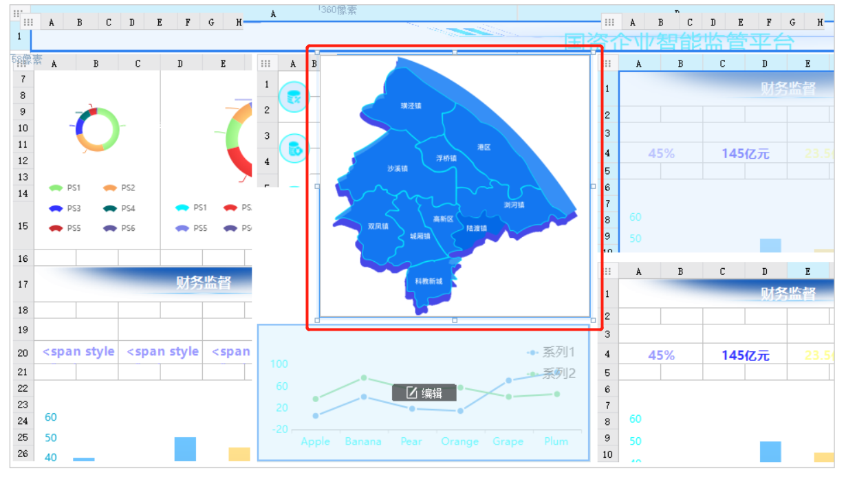This screenshot has height=499, width=868.
Task: Click bottom-middle resize handle of map component
Action: click(x=455, y=320)
